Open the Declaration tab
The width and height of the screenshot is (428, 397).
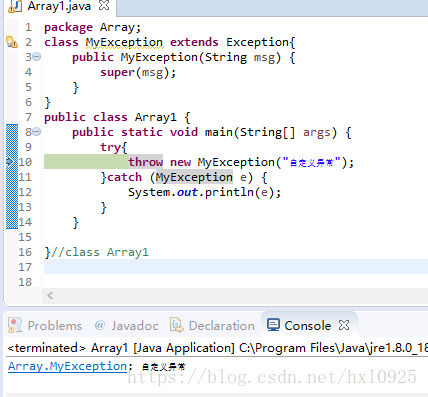(x=212, y=325)
